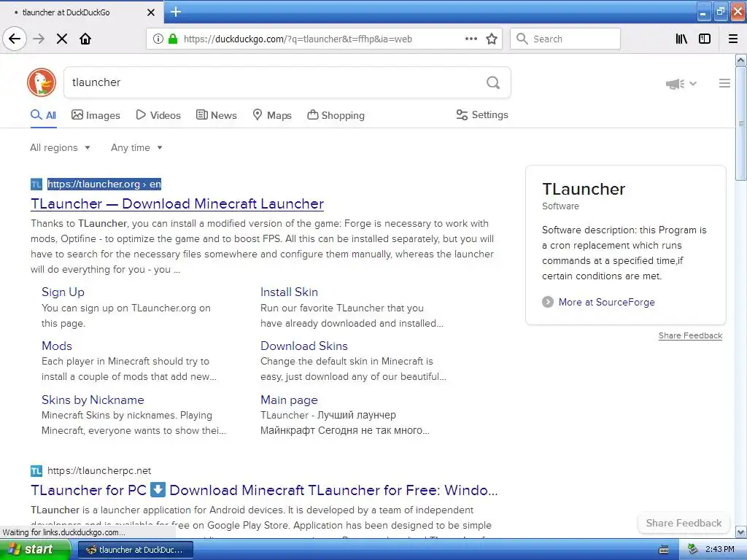Image resolution: width=747 pixels, height=560 pixels.
Task: Click the https://tlauncherpc.net URL
Action: click(x=99, y=471)
